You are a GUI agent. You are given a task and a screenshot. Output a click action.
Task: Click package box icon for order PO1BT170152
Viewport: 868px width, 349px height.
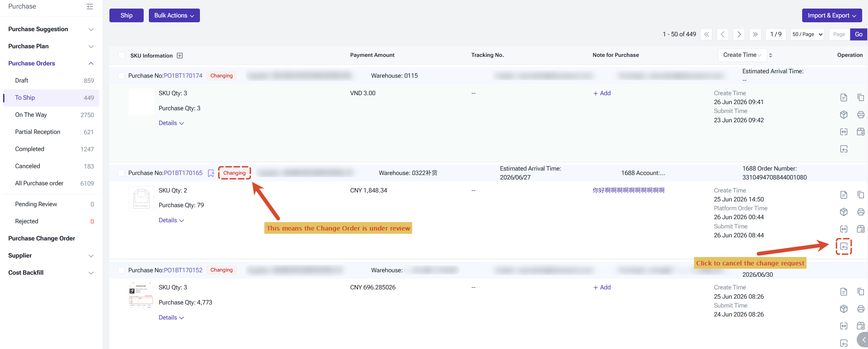tap(844, 309)
